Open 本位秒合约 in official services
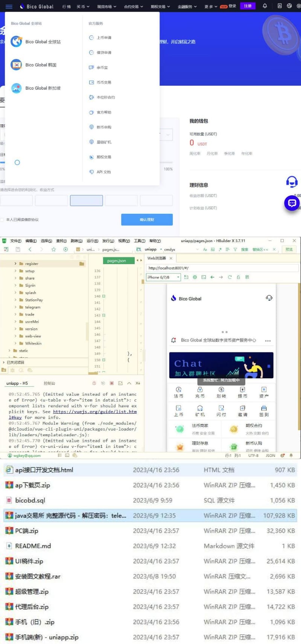Image resolution: width=301 pixels, height=644 pixels. 102,97
